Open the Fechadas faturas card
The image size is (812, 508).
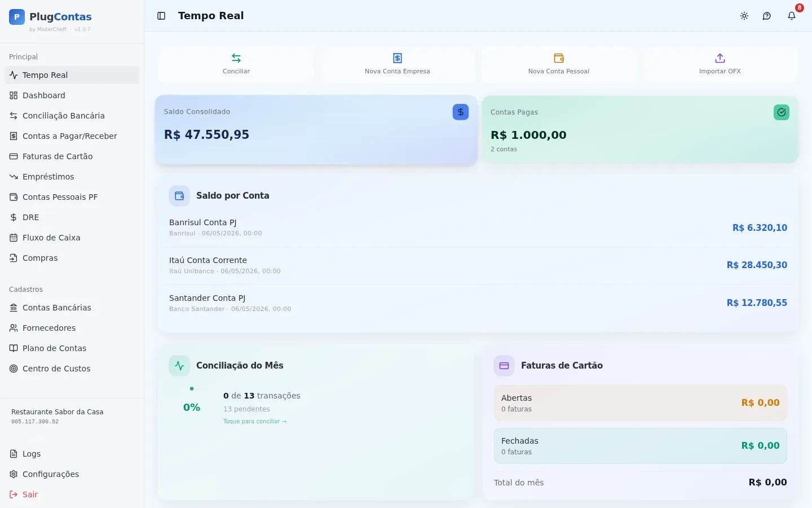(641, 446)
